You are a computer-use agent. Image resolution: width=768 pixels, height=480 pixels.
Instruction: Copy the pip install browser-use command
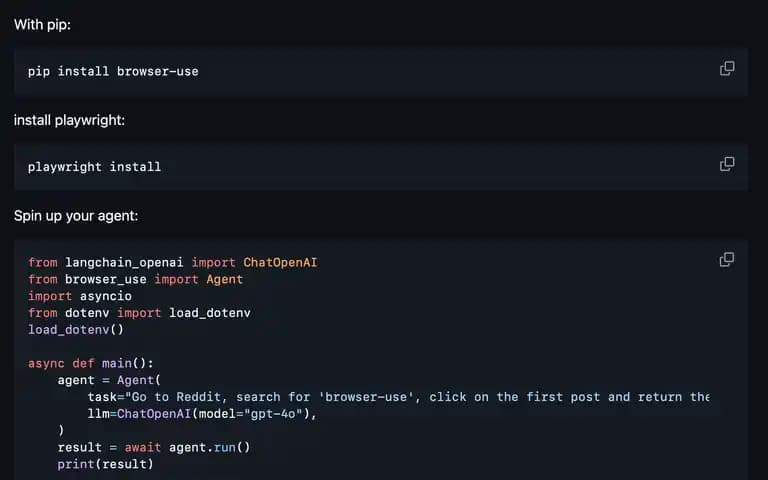[727, 69]
